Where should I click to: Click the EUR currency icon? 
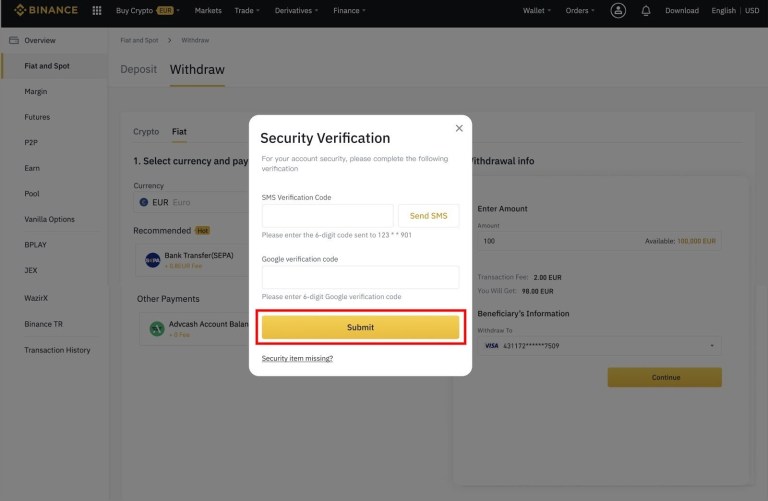[144, 202]
